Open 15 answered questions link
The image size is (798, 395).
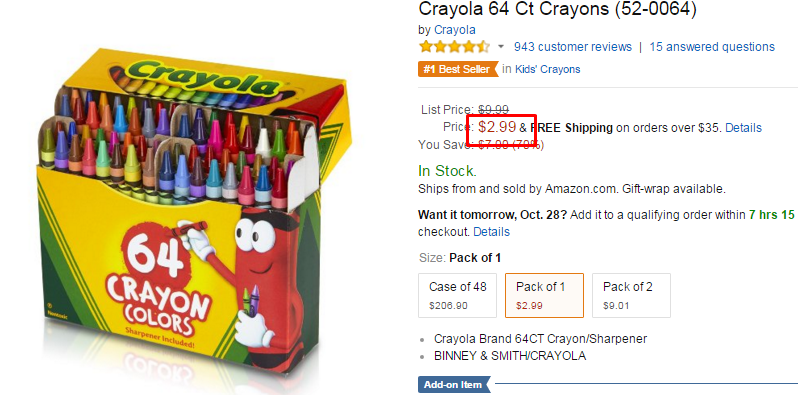click(x=712, y=47)
